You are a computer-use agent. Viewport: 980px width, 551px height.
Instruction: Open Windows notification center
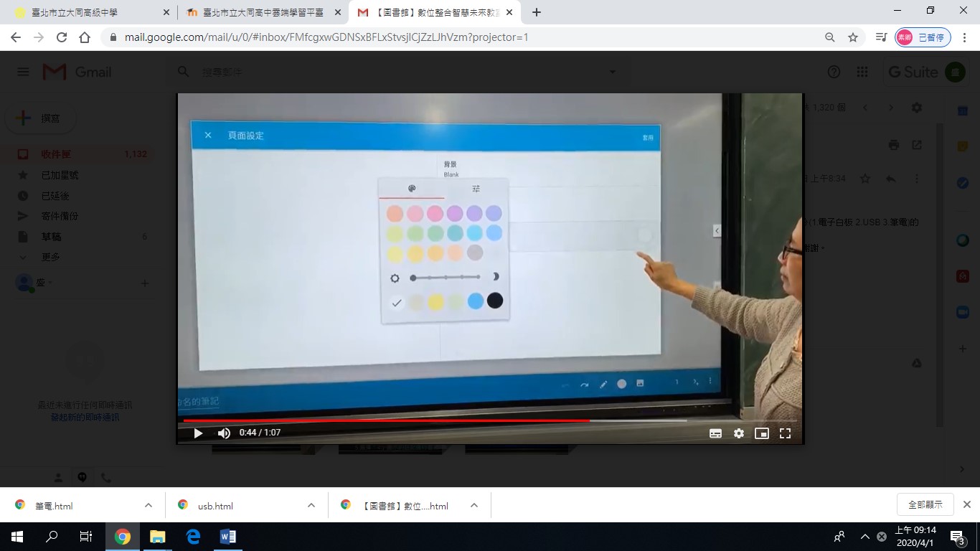pos(956,537)
